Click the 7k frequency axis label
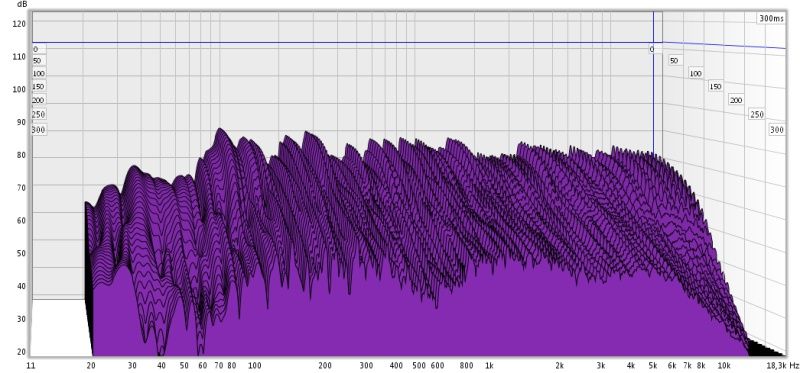Screen dimensions: 800x373 (x=688, y=365)
